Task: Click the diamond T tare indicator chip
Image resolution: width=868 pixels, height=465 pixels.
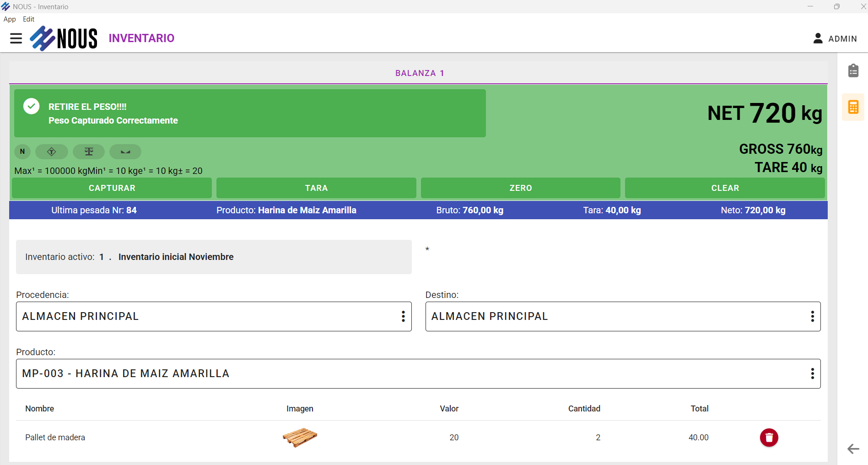Action: pyautogui.click(x=52, y=151)
